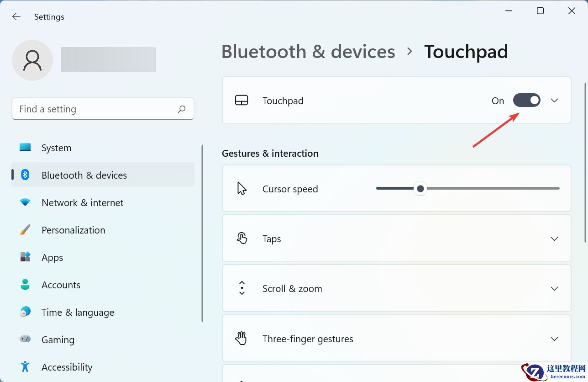Expand the Three-finger gestures section
The height and width of the screenshot is (382, 588).
tap(554, 339)
